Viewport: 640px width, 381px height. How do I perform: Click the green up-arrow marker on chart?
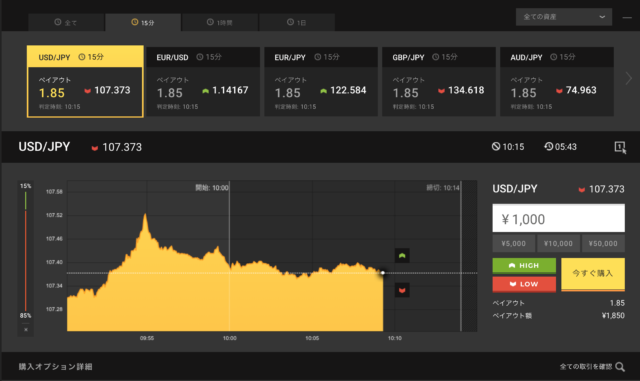[x=402, y=256]
